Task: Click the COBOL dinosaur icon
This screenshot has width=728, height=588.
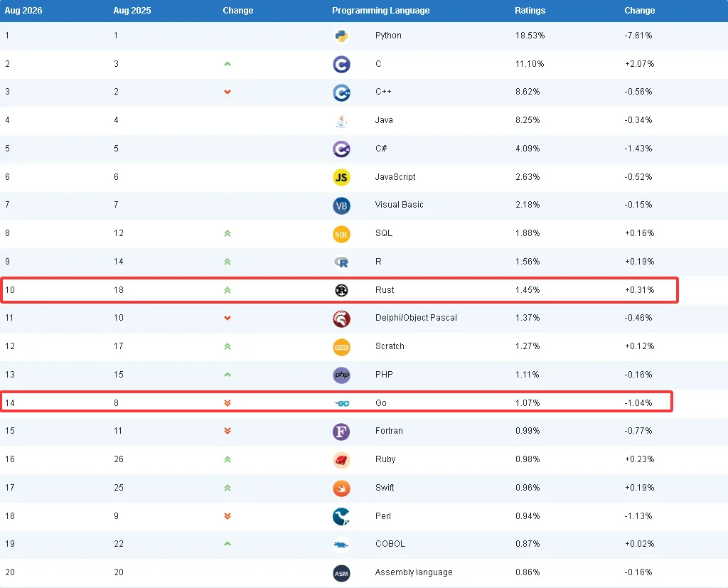Action: point(341,545)
